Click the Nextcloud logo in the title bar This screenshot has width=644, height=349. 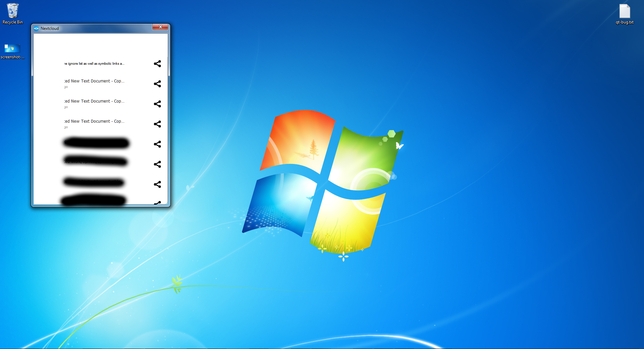(36, 28)
